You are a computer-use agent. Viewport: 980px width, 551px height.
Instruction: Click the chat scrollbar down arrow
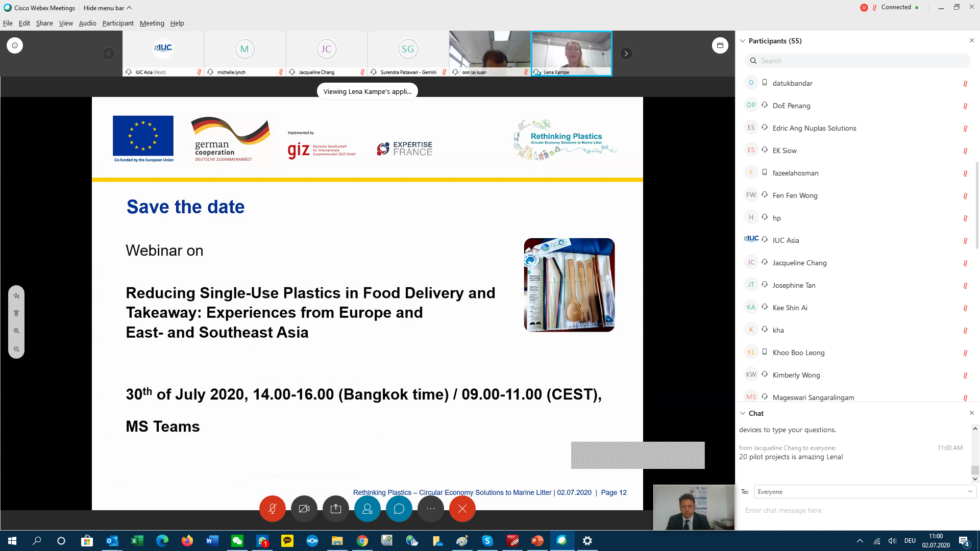tap(975, 479)
